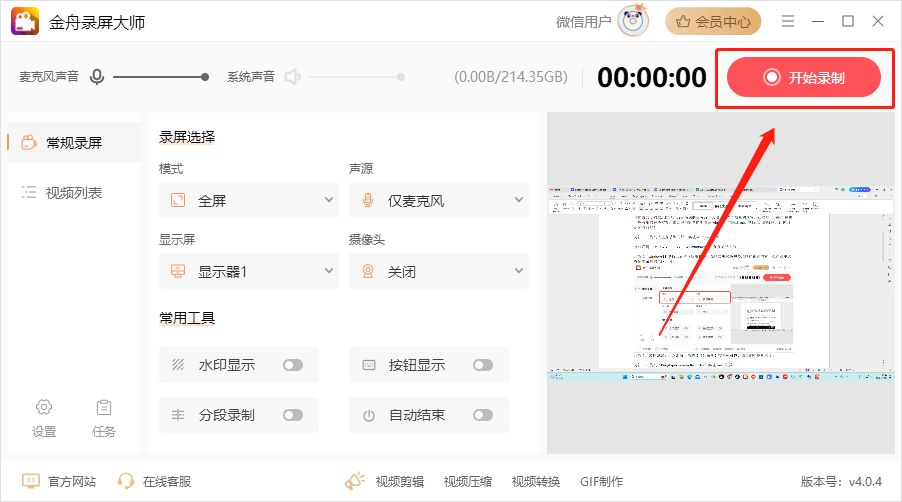Mute the microphone via its icon

coord(97,76)
